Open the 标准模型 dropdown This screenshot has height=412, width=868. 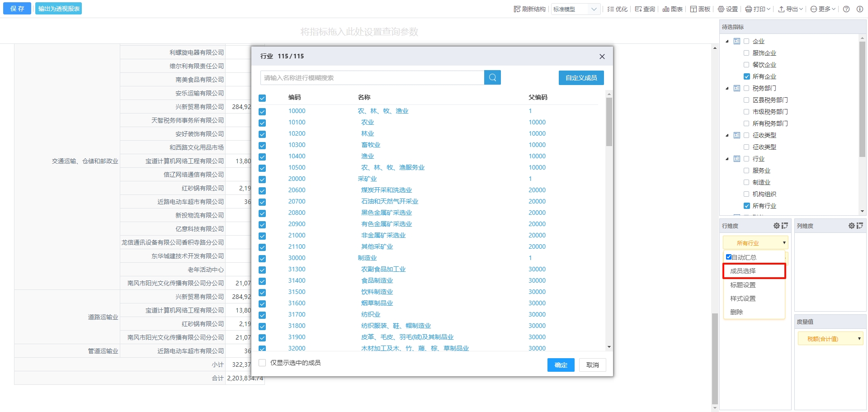pyautogui.click(x=576, y=9)
